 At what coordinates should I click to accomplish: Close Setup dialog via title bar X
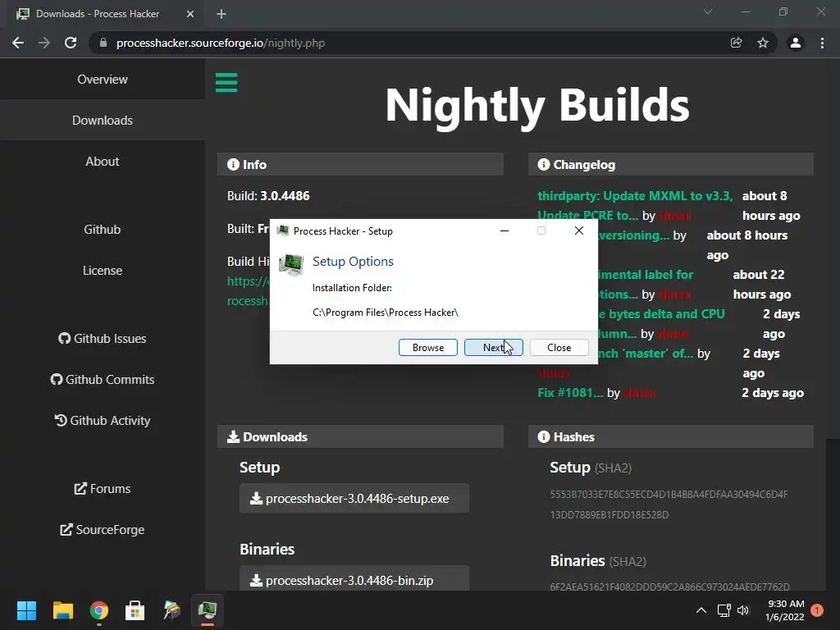(578, 231)
